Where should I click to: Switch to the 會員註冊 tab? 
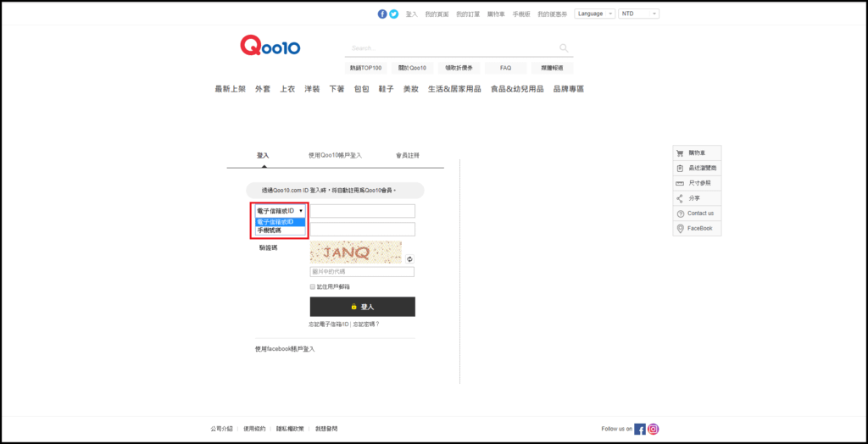pos(408,156)
